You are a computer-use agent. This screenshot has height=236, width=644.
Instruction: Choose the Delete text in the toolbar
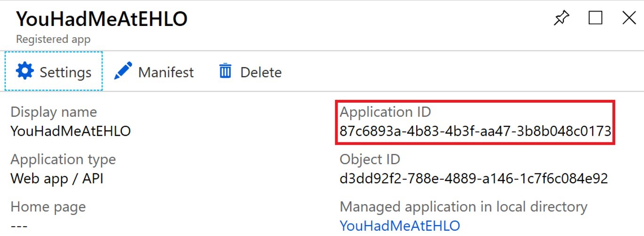tap(261, 72)
